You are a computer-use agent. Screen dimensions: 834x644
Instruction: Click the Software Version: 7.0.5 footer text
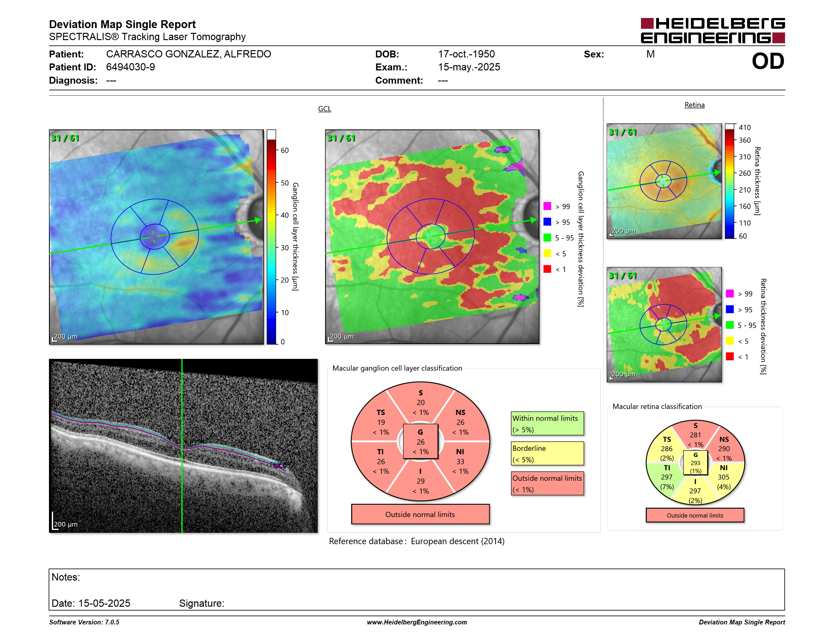(84, 622)
